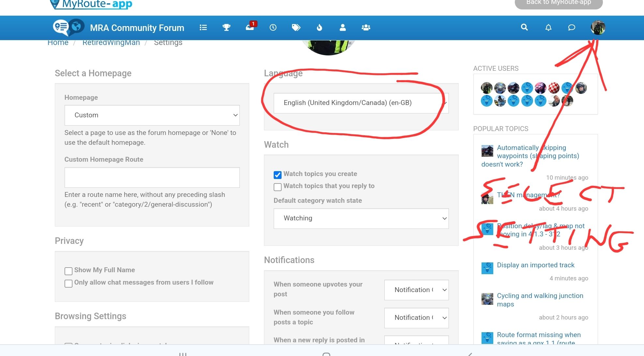Open the user avatar menu in navbar
Screen dimensions: 644x356
tap(598, 28)
